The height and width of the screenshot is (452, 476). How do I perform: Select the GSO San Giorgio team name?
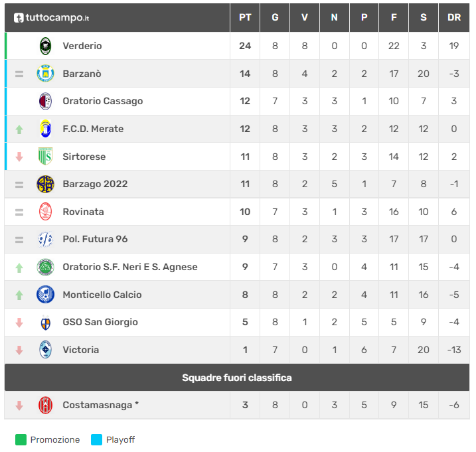(x=100, y=322)
